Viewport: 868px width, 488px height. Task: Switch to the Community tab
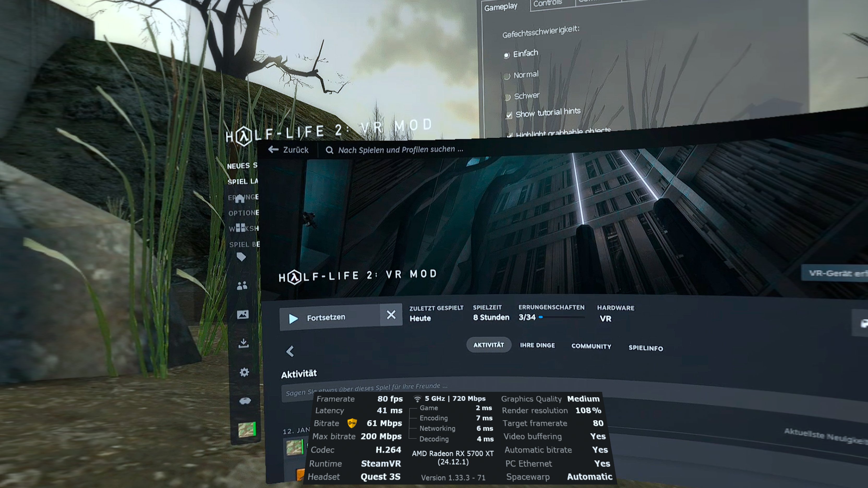click(591, 346)
